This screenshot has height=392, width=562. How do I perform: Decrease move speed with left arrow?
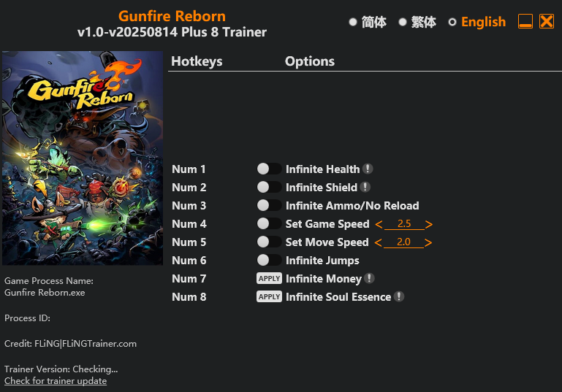tap(378, 242)
